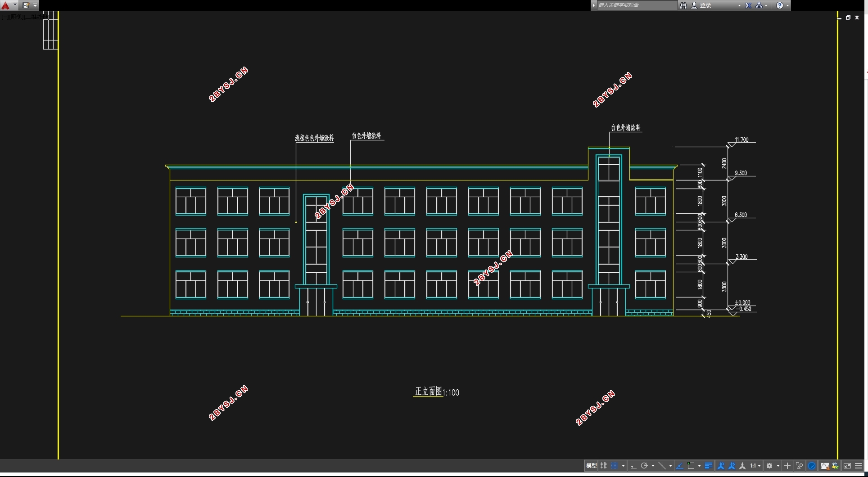Click the graphics performance warning icon
This screenshot has height=477, width=868.
point(825,466)
